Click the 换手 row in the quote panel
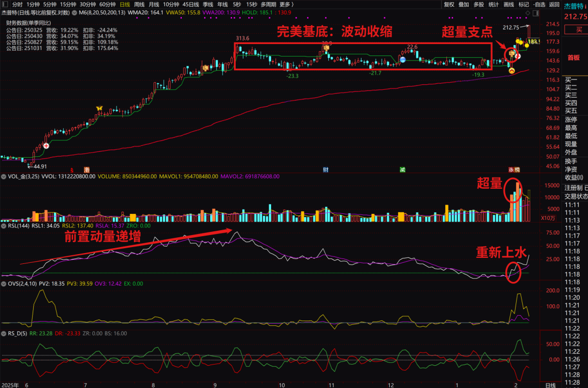 pyautogui.click(x=571, y=161)
